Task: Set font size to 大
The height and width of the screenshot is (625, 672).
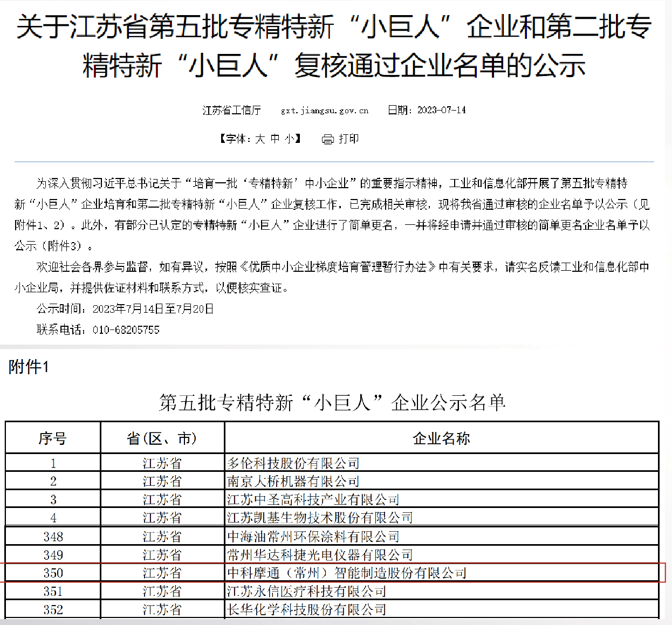Action: click(x=260, y=139)
